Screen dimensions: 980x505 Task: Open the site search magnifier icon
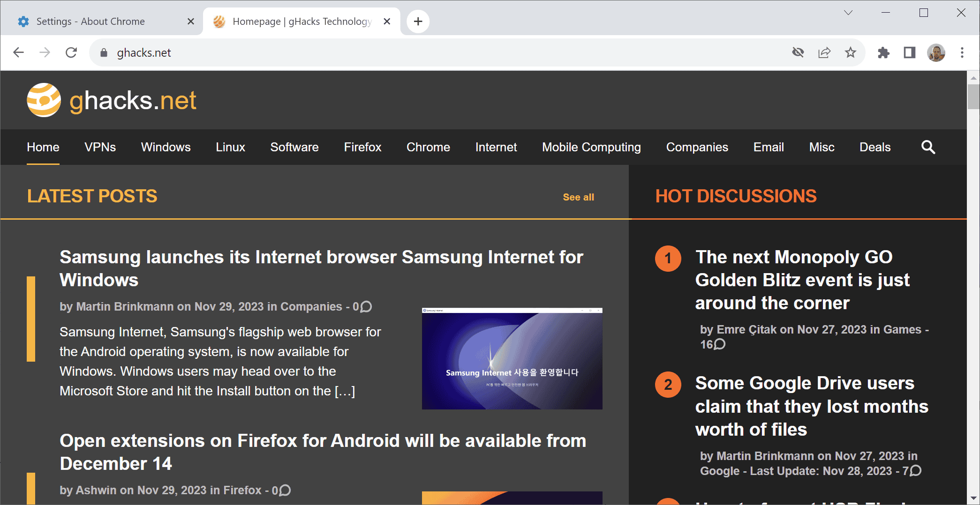point(928,147)
